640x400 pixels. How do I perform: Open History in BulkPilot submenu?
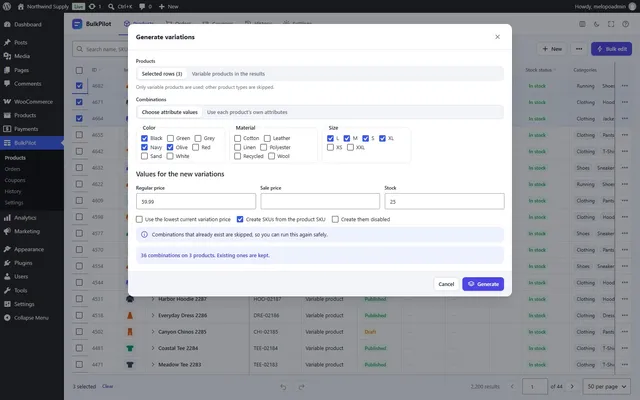coord(13,191)
